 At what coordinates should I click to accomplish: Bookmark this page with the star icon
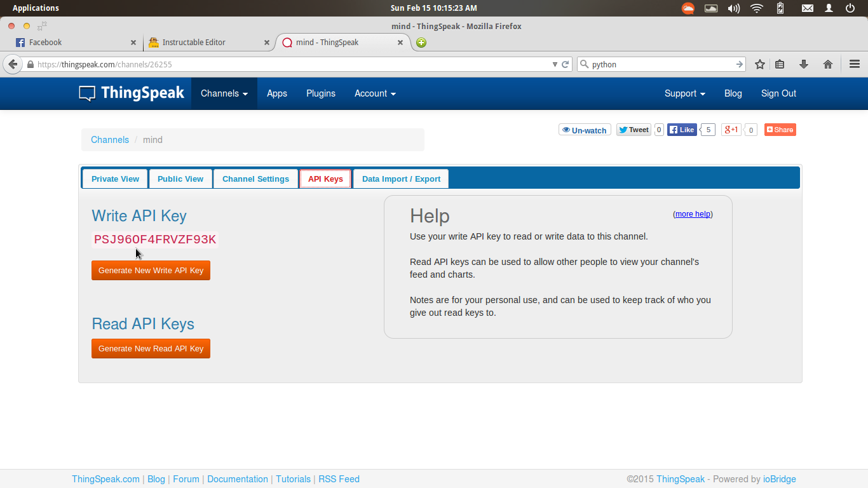click(x=760, y=64)
